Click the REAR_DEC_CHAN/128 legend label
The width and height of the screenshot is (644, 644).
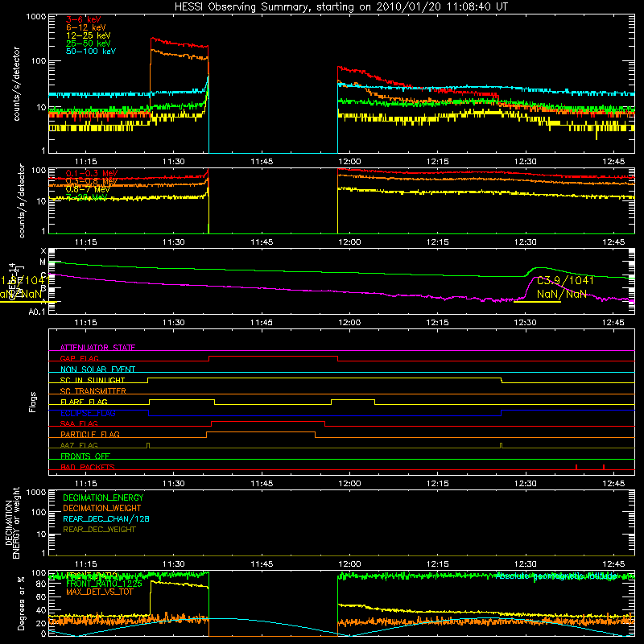coord(106,518)
